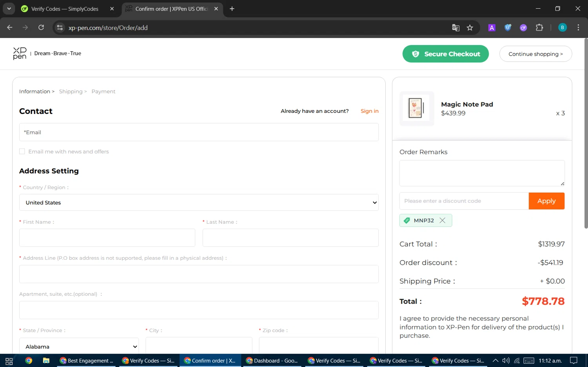588x367 pixels.
Task: Open the purple round extension icon
Action: (x=523, y=27)
